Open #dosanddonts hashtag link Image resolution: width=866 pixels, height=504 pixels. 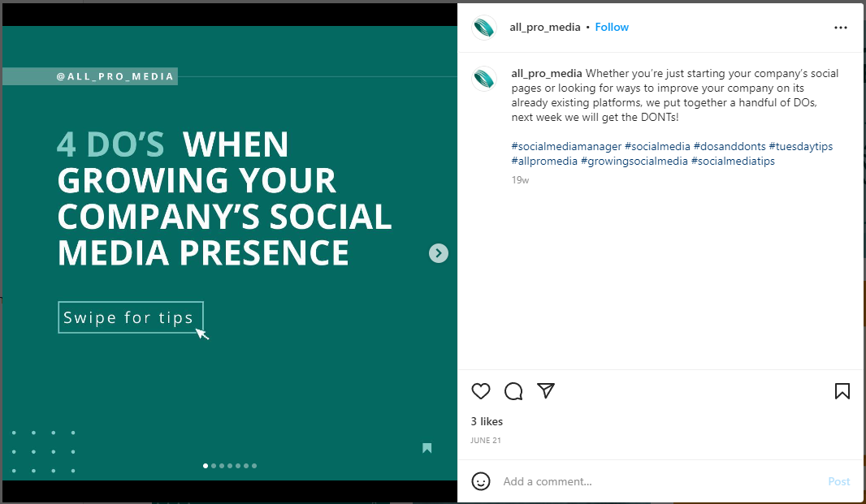(x=729, y=146)
